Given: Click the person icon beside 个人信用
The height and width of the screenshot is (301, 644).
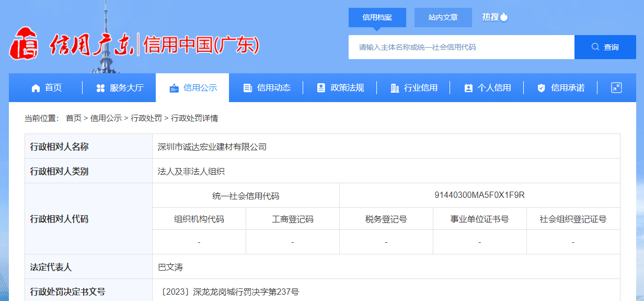Looking at the screenshot, I should click(x=468, y=88).
